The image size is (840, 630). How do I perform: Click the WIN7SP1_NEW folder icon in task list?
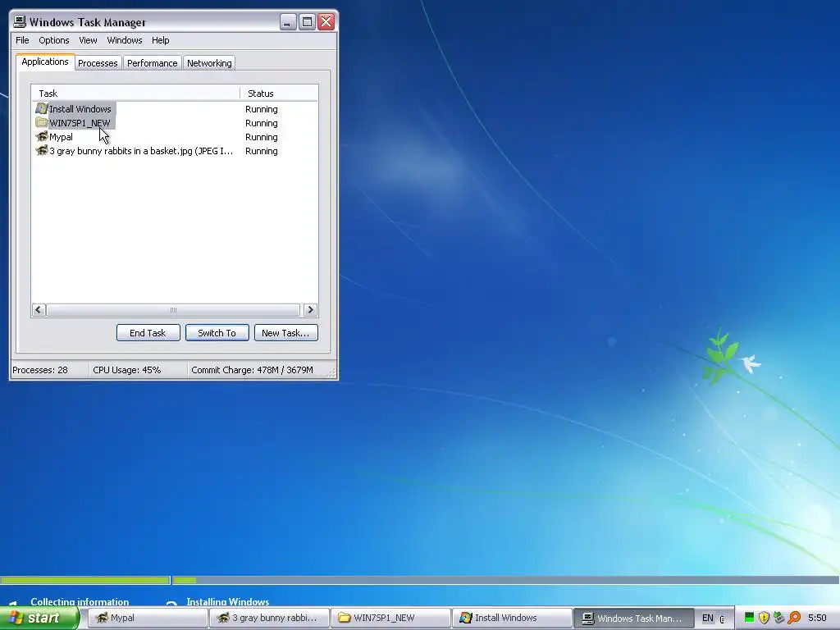[x=41, y=123]
